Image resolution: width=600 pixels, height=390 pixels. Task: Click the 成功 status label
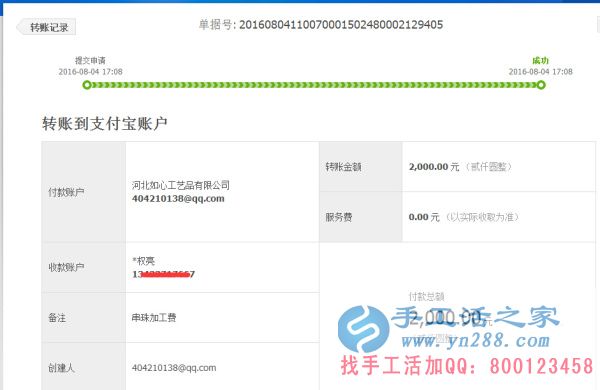coord(540,60)
